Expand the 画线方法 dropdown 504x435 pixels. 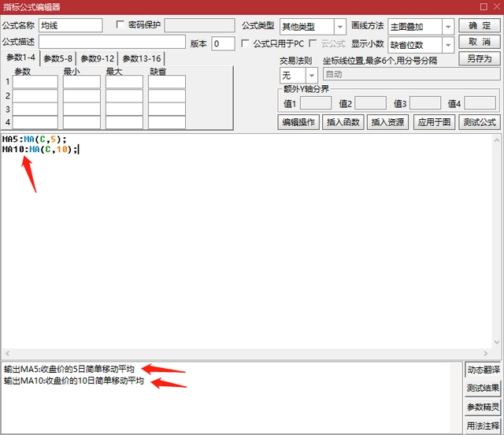tap(448, 27)
